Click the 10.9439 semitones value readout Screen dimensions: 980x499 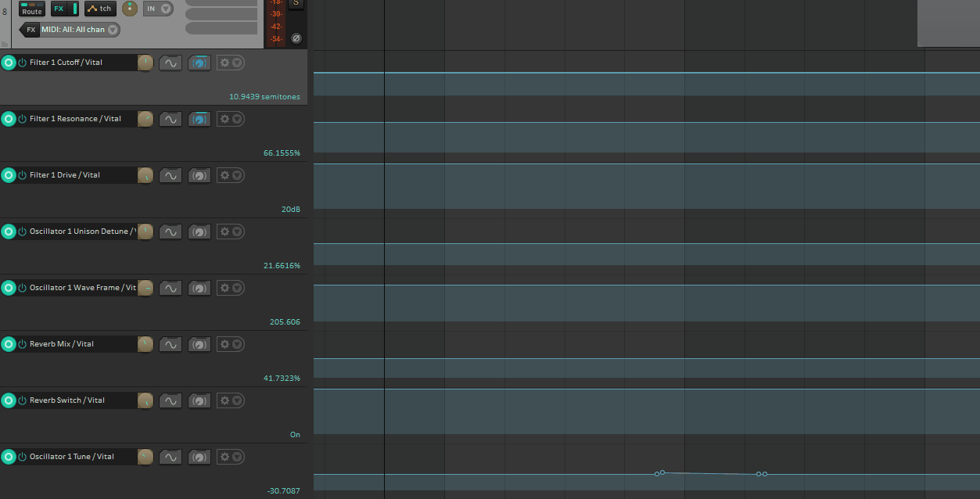pos(264,97)
